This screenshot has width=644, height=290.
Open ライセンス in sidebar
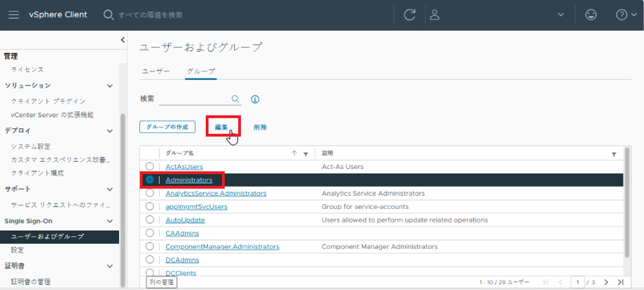[x=27, y=69]
